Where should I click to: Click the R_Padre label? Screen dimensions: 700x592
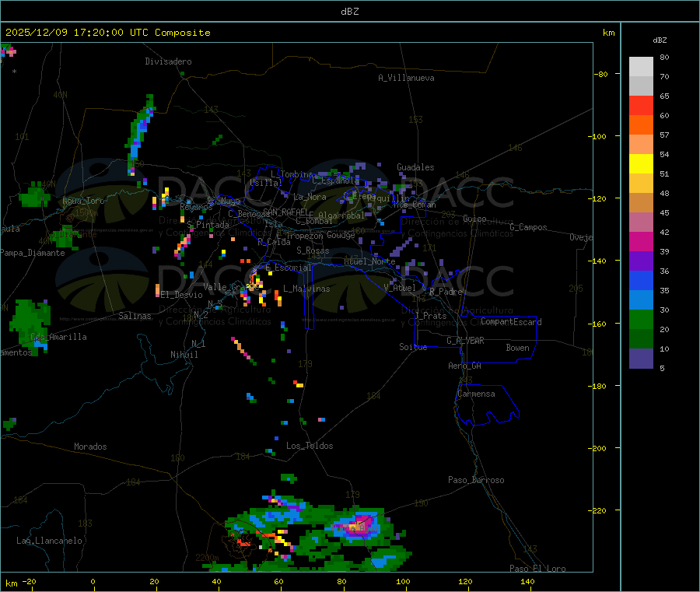click(x=446, y=292)
